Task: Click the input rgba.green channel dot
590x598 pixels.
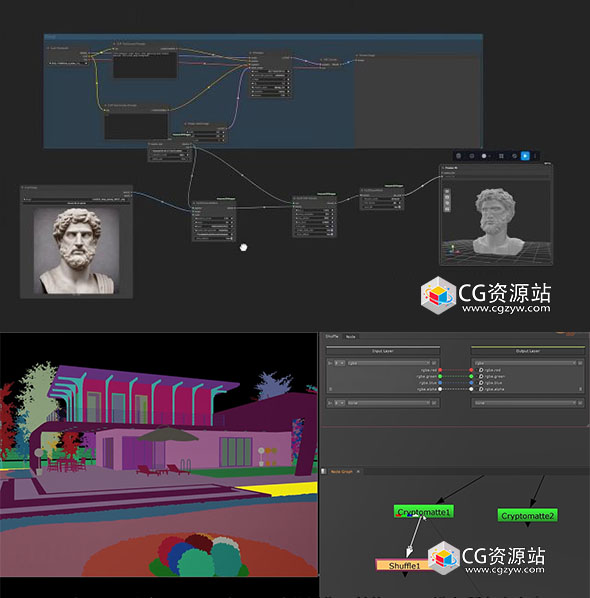Action: point(440,376)
